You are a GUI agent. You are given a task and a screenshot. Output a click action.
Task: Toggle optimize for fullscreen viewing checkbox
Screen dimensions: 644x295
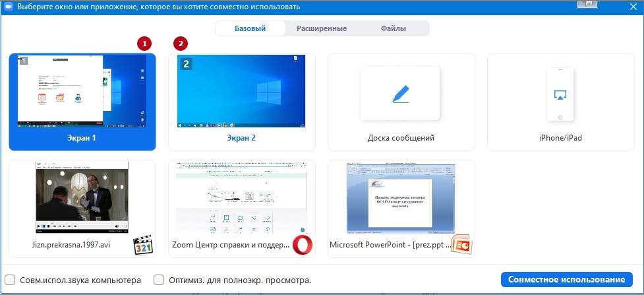coord(159,280)
